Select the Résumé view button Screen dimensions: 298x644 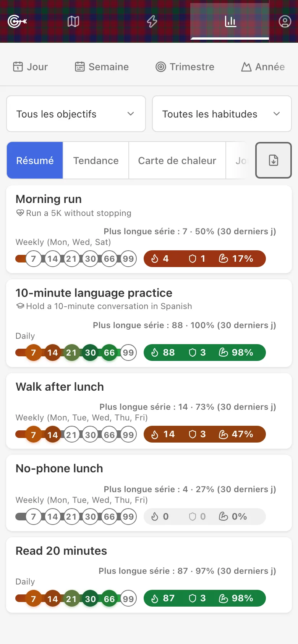pyautogui.click(x=35, y=160)
